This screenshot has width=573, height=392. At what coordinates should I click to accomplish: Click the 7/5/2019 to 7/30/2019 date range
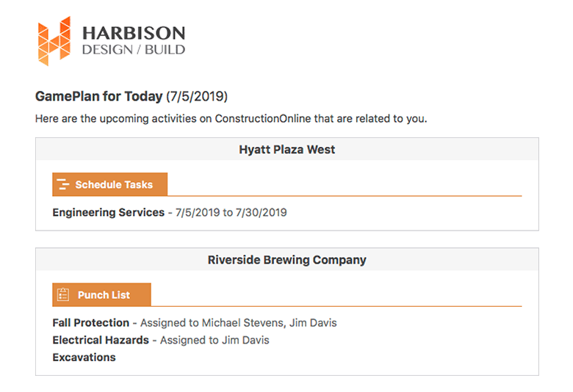231,213
